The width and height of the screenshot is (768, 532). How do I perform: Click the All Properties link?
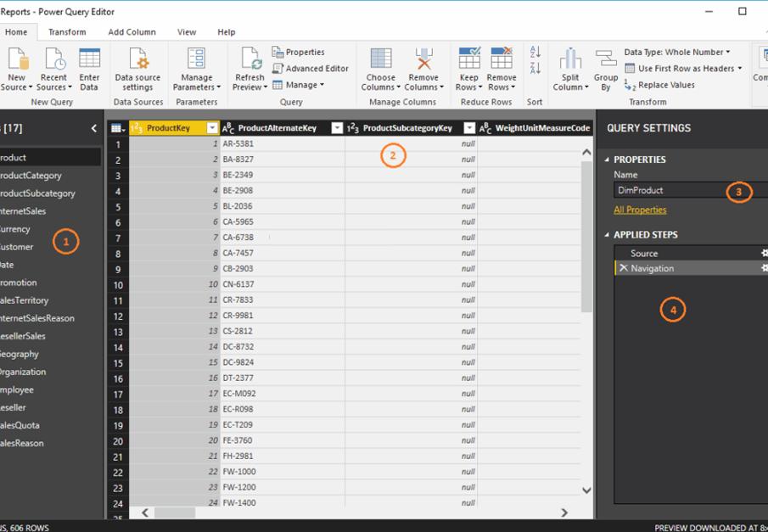click(640, 210)
